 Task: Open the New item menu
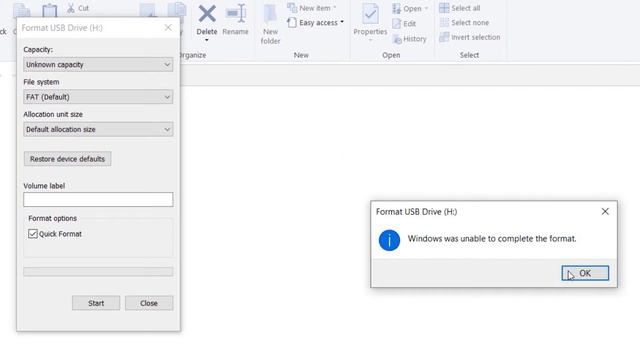point(312,8)
